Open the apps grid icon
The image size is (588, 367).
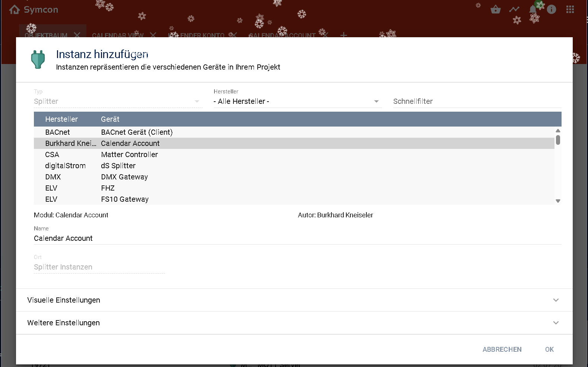point(570,9)
